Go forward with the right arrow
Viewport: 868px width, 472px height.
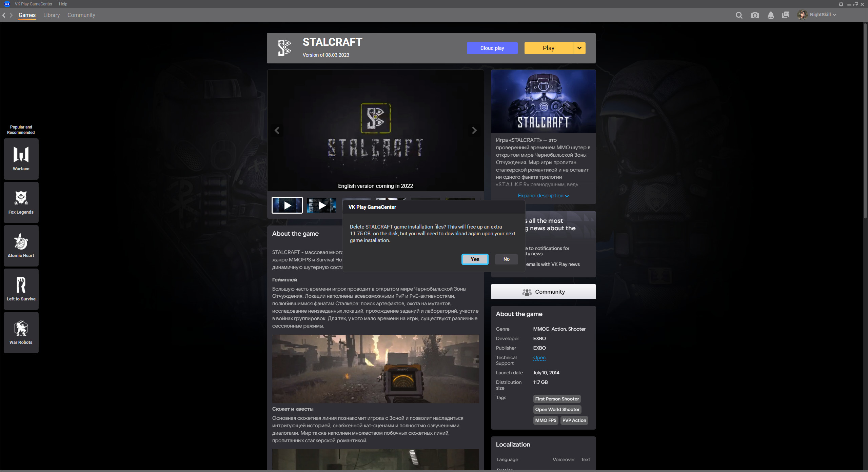pyautogui.click(x=11, y=15)
